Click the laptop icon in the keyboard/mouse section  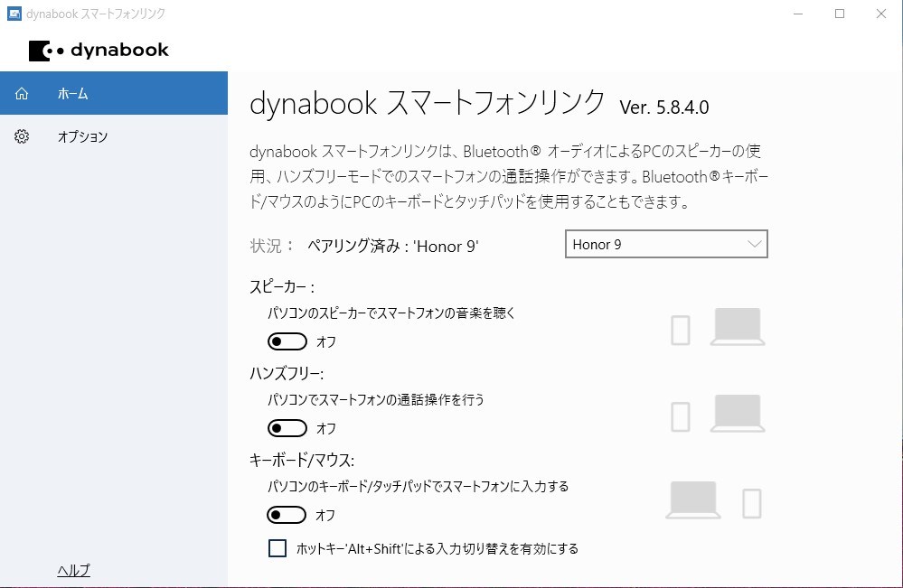tap(691, 498)
